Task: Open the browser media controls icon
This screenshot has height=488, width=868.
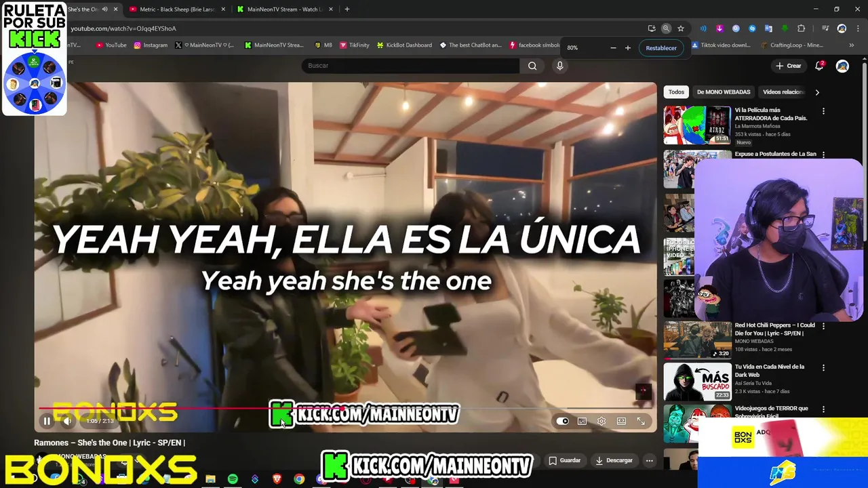Action: (x=825, y=28)
